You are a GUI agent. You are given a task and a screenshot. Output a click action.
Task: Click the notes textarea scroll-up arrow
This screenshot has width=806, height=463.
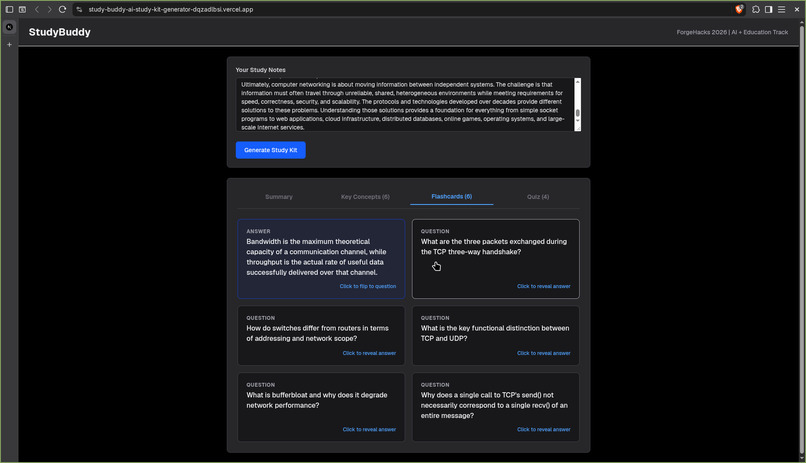click(577, 81)
